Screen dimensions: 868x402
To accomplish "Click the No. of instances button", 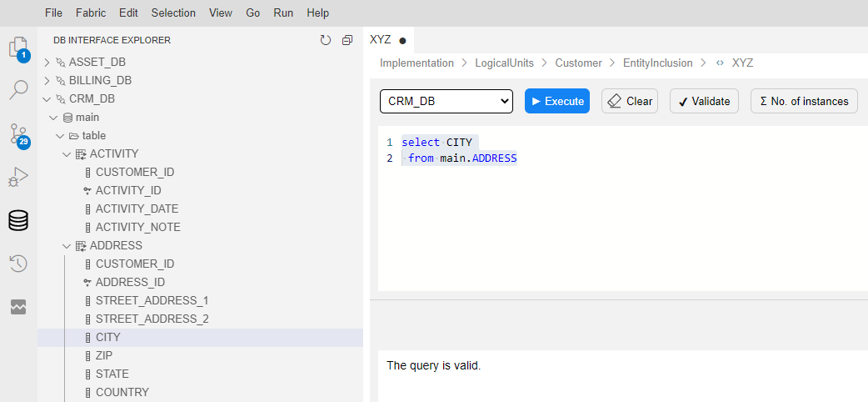I will click(803, 101).
